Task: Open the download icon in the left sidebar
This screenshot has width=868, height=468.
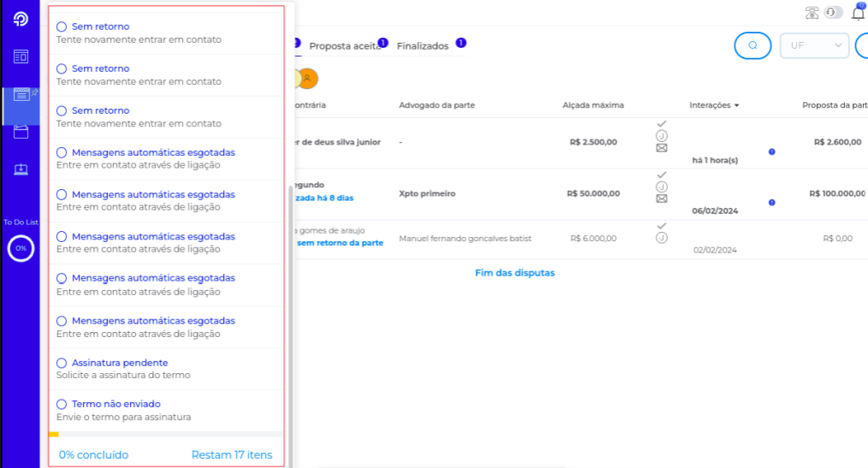Action: [21, 169]
